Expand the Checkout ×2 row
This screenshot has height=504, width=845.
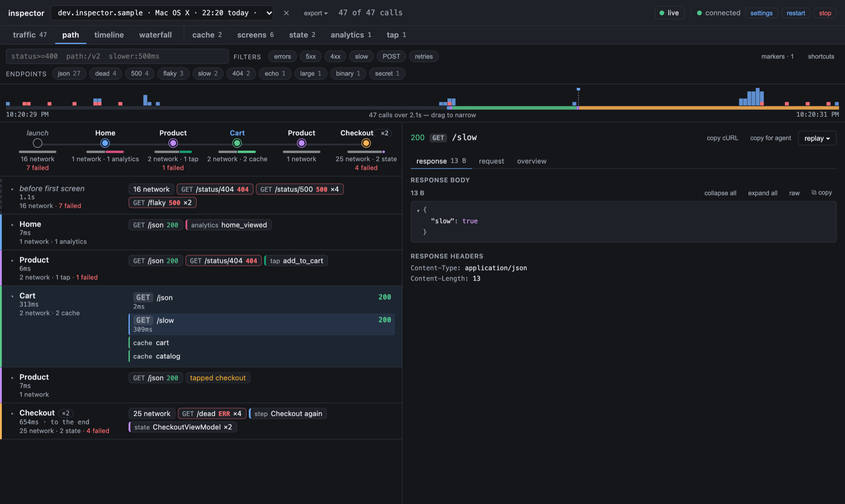[12, 413]
